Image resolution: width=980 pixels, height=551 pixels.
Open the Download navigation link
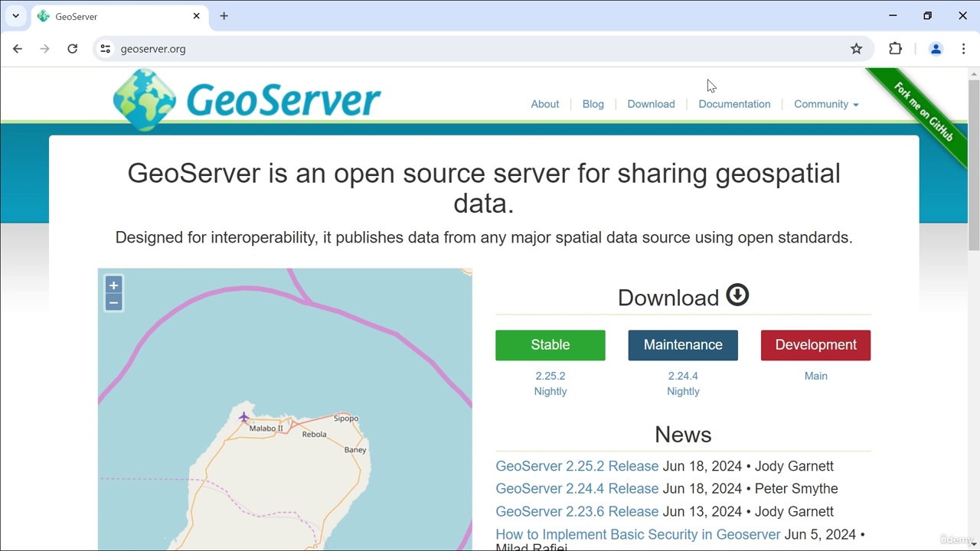click(x=652, y=104)
